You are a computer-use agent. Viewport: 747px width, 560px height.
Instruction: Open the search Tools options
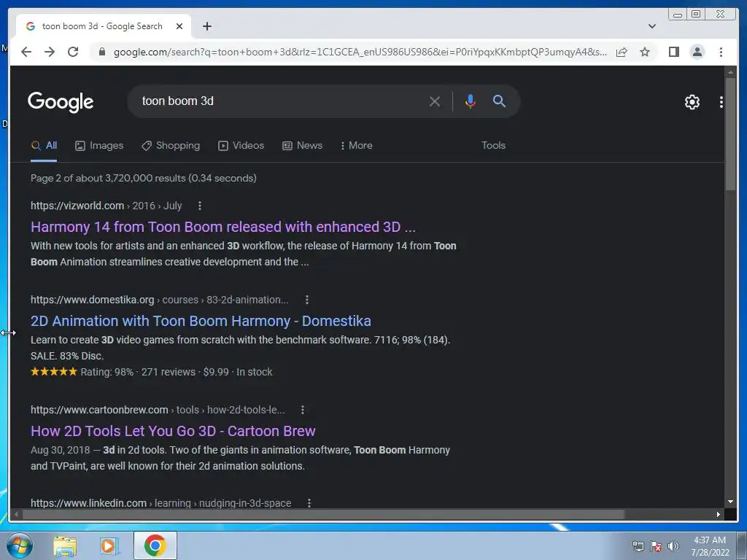pos(493,145)
